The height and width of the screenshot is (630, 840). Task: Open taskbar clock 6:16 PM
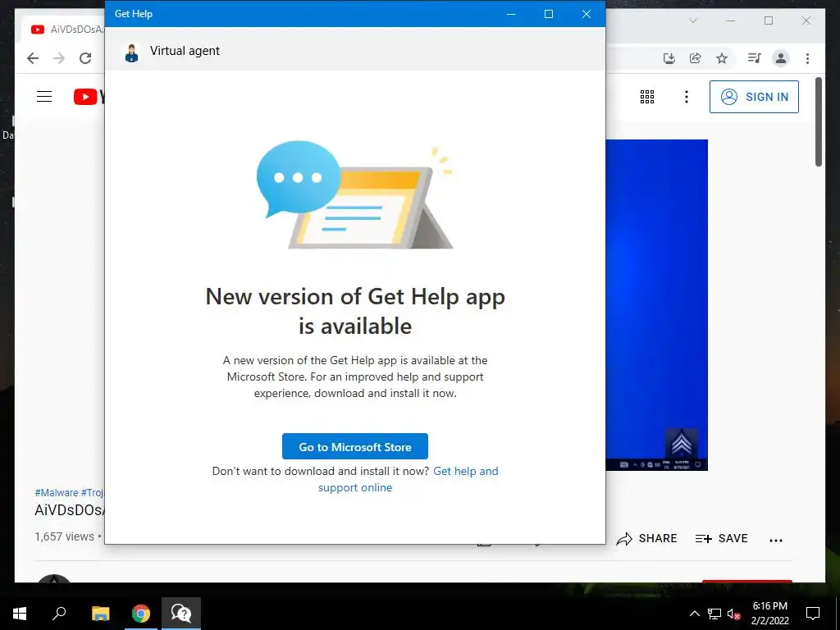click(769, 614)
